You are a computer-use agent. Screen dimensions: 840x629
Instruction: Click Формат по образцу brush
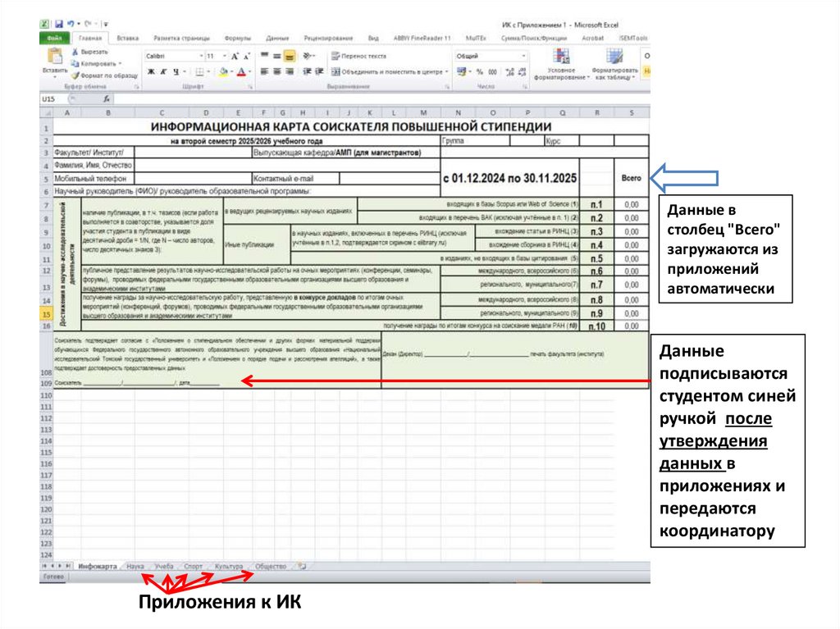point(105,75)
